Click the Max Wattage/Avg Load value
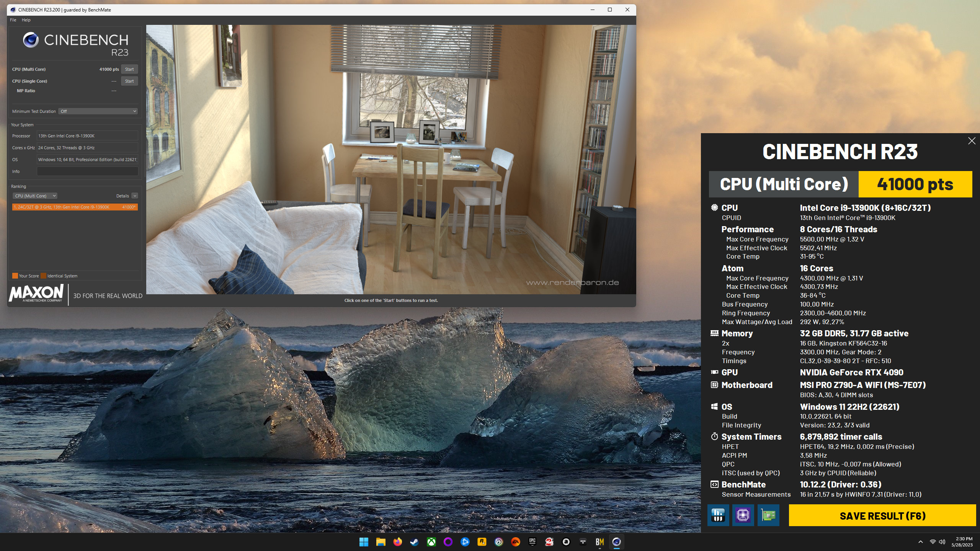This screenshot has height=551, width=980. (822, 322)
